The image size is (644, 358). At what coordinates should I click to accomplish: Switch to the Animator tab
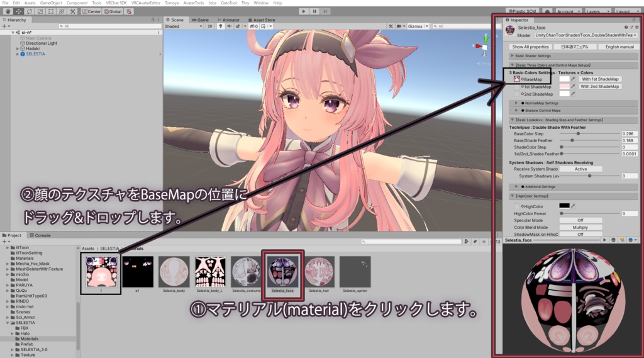pos(228,20)
